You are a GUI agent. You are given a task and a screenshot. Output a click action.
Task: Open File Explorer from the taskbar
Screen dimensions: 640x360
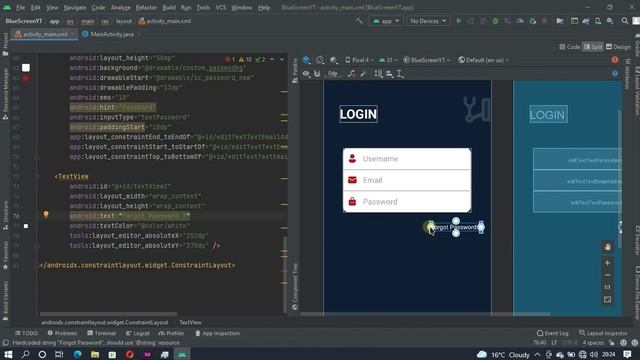pos(95,354)
